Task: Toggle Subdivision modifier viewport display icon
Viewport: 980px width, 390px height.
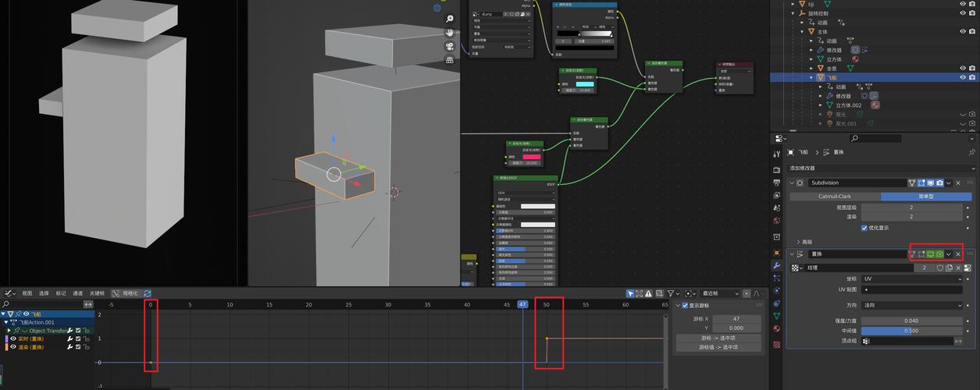Action: click(931, 183)
